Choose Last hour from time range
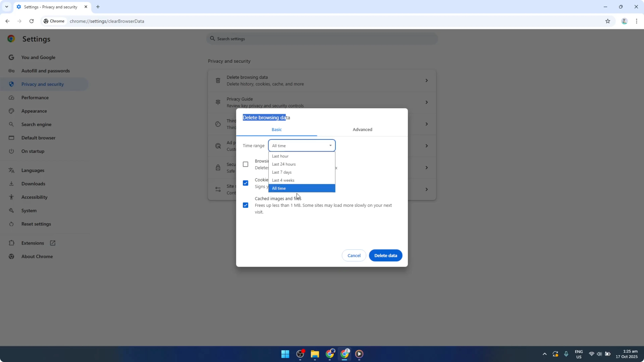Viewport: 644px width, 362px height. pyautogui.click(x=302, y=156)
